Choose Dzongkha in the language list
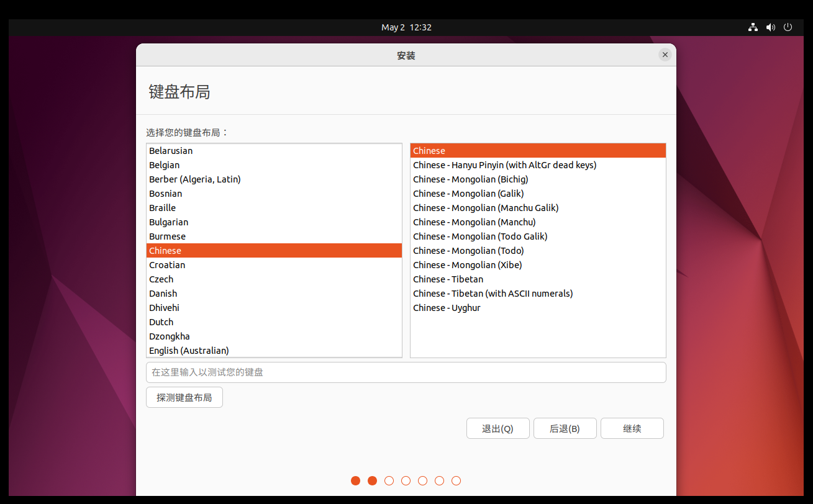This screenshot has height=504, width=813. click(274, 336)
